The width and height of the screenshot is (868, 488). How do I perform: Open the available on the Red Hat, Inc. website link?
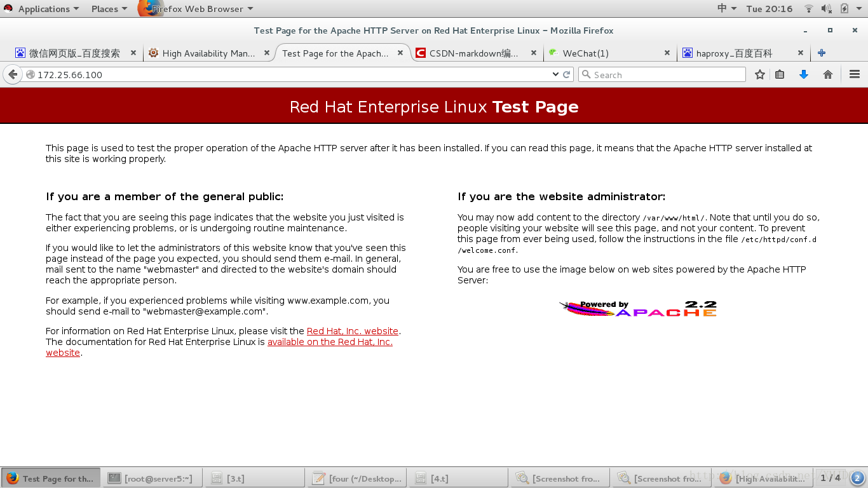[330, 342]
